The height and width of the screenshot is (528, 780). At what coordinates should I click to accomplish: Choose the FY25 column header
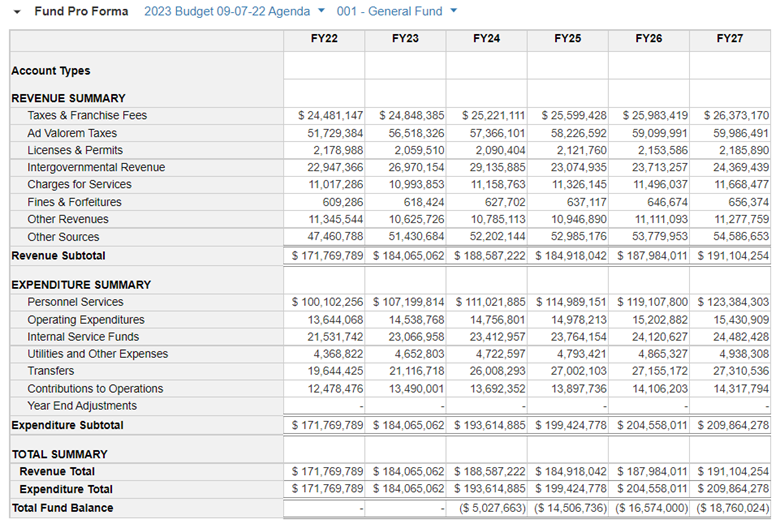tap(567, 39)
